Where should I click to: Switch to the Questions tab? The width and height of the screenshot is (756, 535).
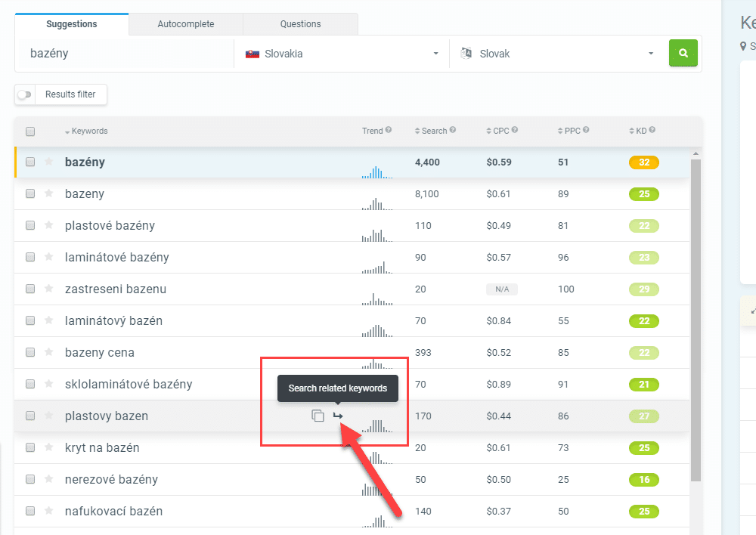300,24
